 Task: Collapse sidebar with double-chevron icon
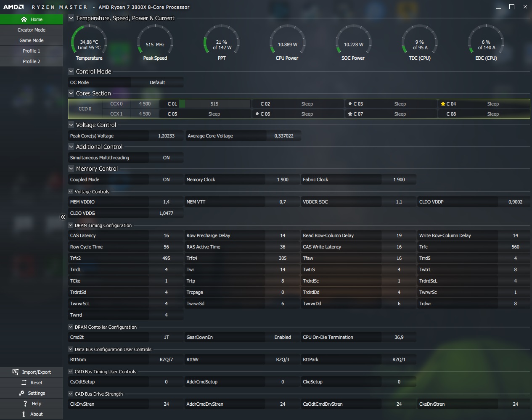63,217
